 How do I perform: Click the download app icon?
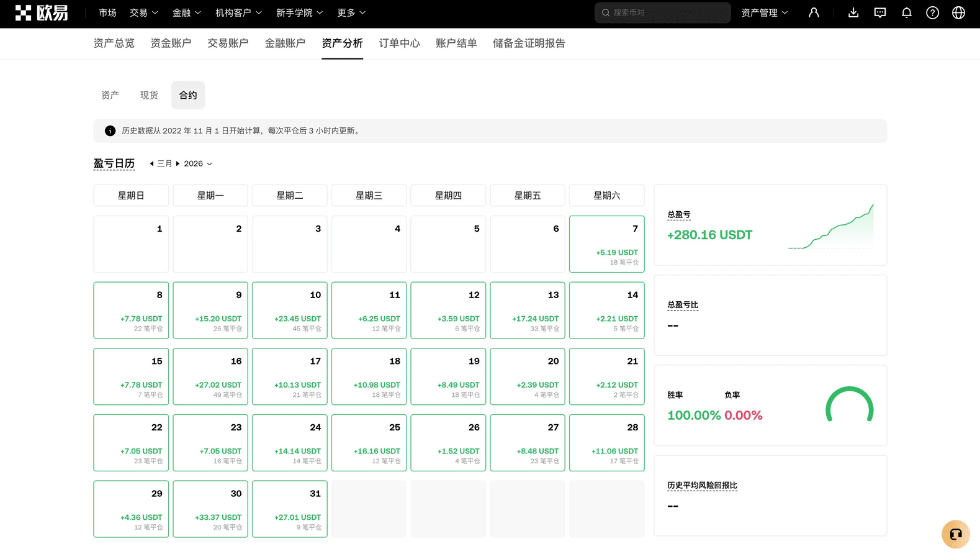[853, 12]
